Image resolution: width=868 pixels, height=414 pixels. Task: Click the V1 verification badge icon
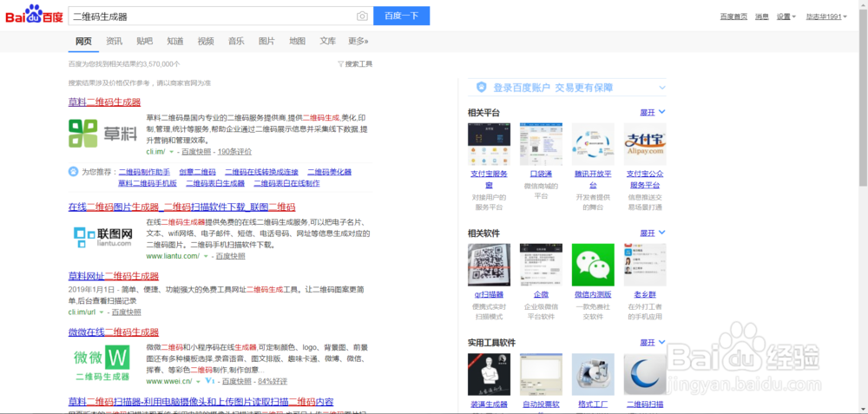tap(210, 381)
